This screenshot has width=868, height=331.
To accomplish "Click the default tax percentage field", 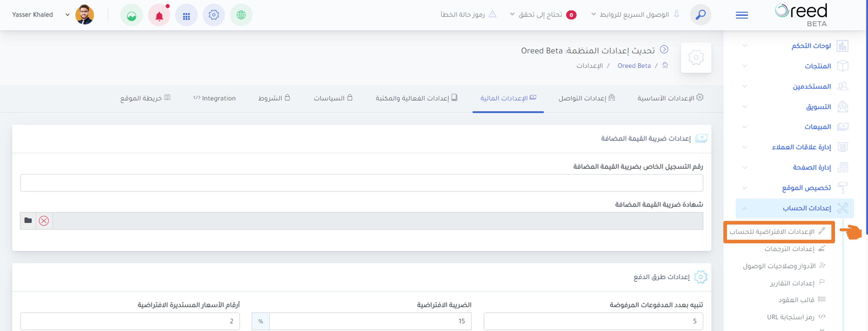I will [x=370, y=321].
